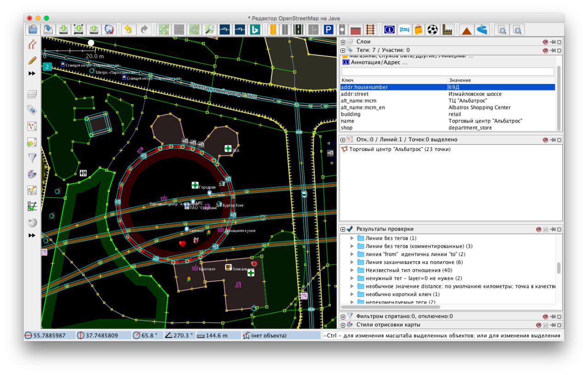Screen dimensions: 588x375
Task: Hide the selection panel via eye icon
Action: (x=545, y=140)
